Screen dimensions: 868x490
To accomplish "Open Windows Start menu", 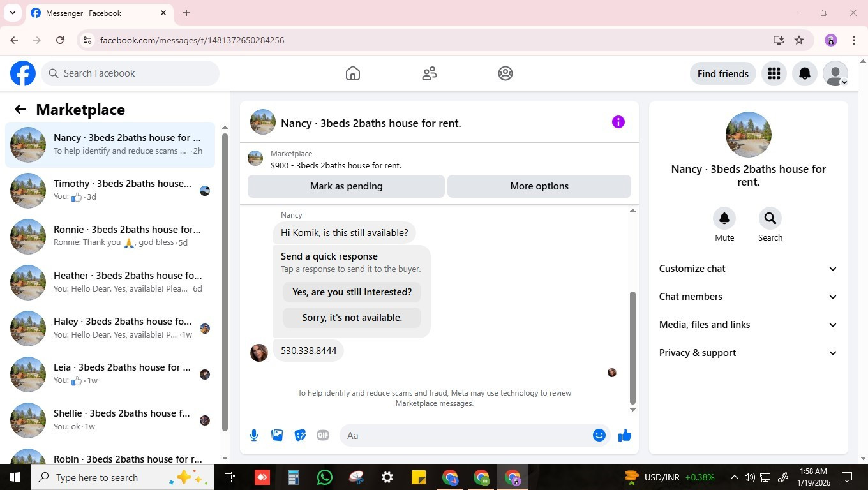I will click(15, 477).
